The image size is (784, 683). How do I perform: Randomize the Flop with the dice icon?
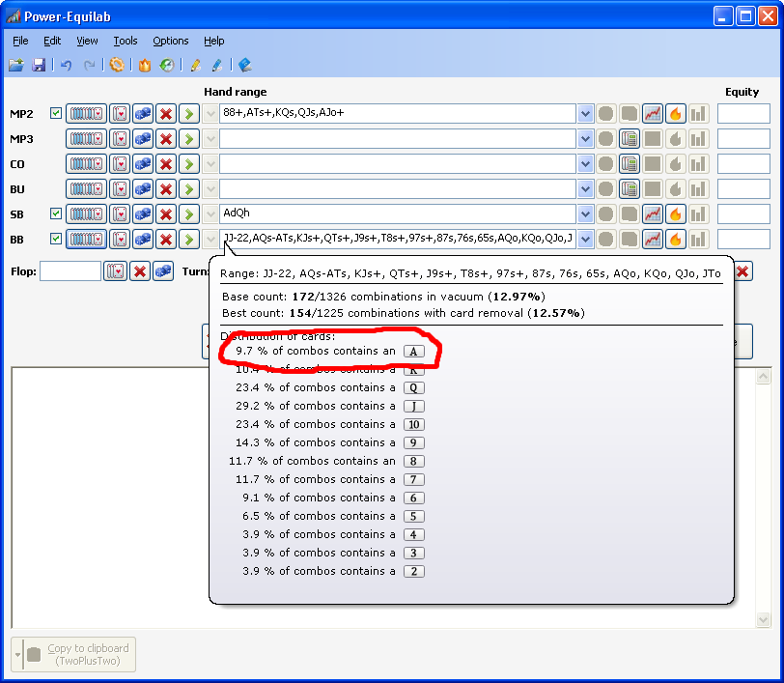pyautogui.click(x=163, y=271)
